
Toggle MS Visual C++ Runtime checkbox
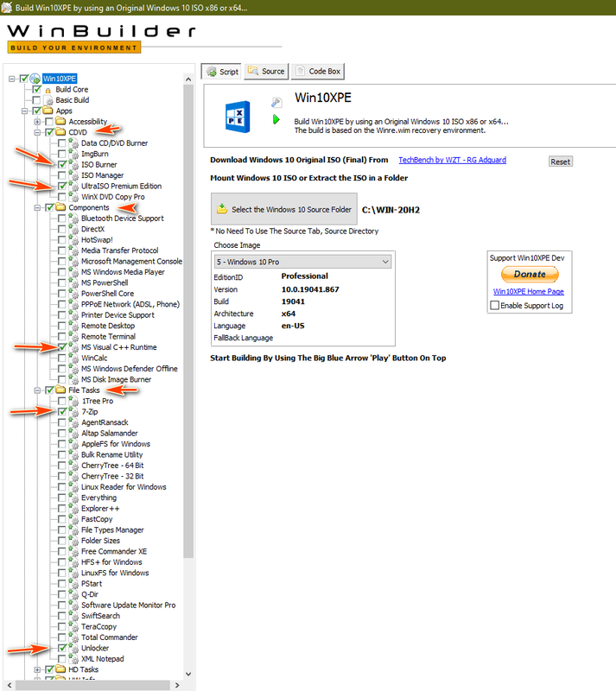[x=62, y=347]
